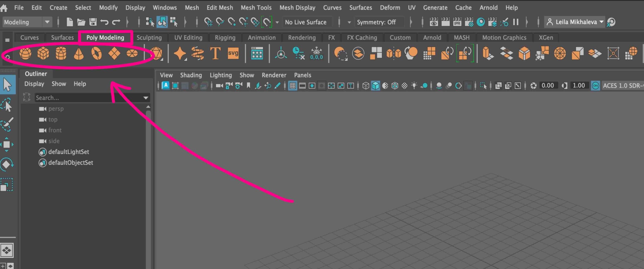Open the viewport Shading menu
The height and width of the screenshot is (269, 644).
pyautogui.click(x=191, y=75)
